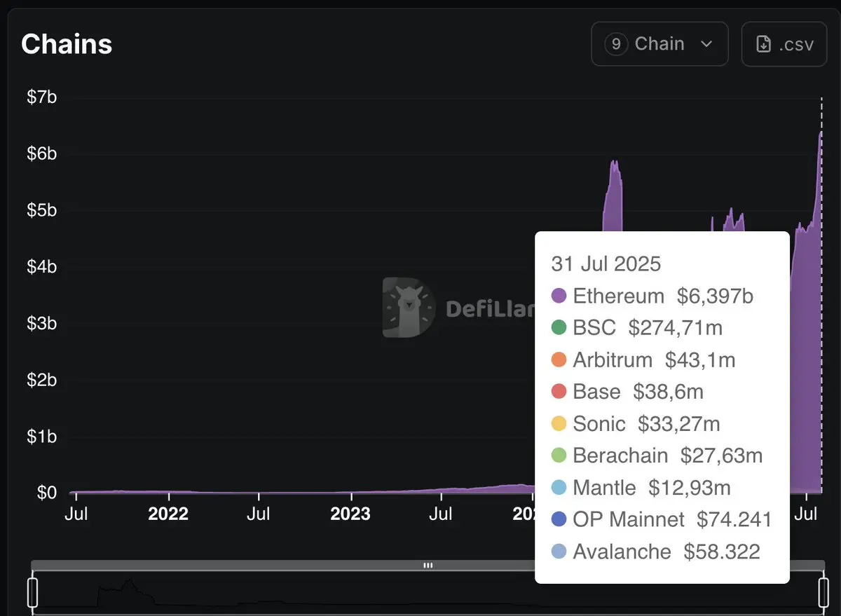Click the Arbitrum orange dot in tooltip
The height and width of the screenshot is (616, 841).
pos(559,360)
